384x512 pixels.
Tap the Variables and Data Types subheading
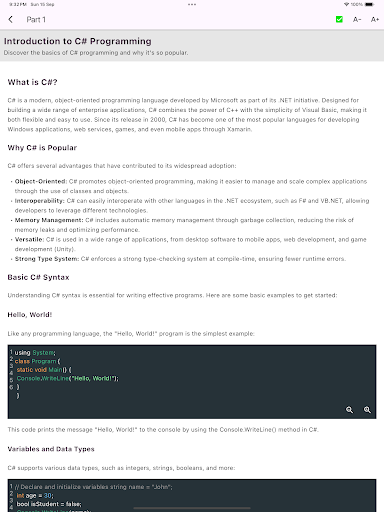[51, 449]
